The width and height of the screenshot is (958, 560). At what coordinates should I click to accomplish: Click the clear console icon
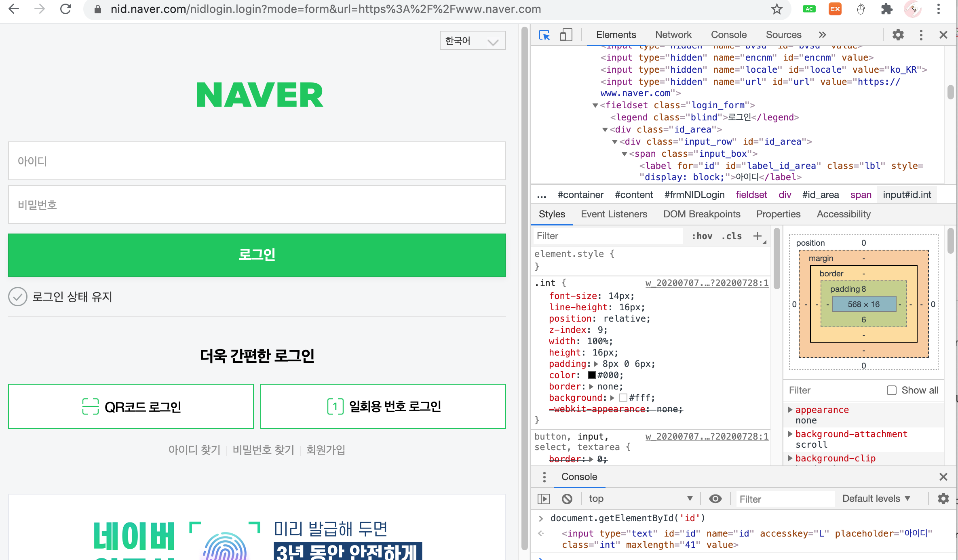[x=567, y=499]
